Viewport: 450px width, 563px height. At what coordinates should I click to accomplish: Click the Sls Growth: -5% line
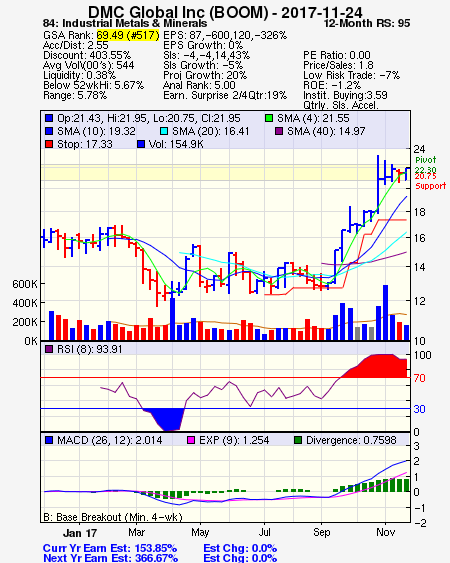click(x=203, y=65)
